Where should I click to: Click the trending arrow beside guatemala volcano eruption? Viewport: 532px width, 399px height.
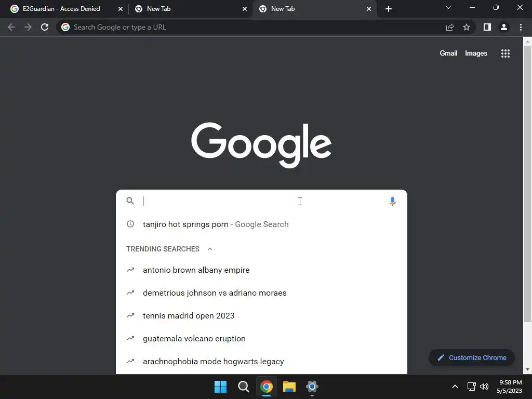coord(130,338)
